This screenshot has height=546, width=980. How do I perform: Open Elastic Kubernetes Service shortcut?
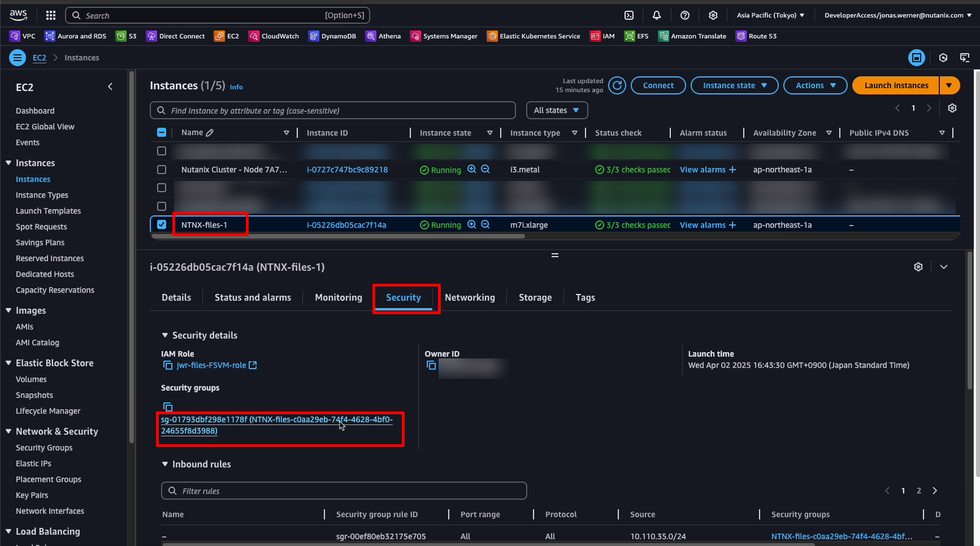point(534,36)
